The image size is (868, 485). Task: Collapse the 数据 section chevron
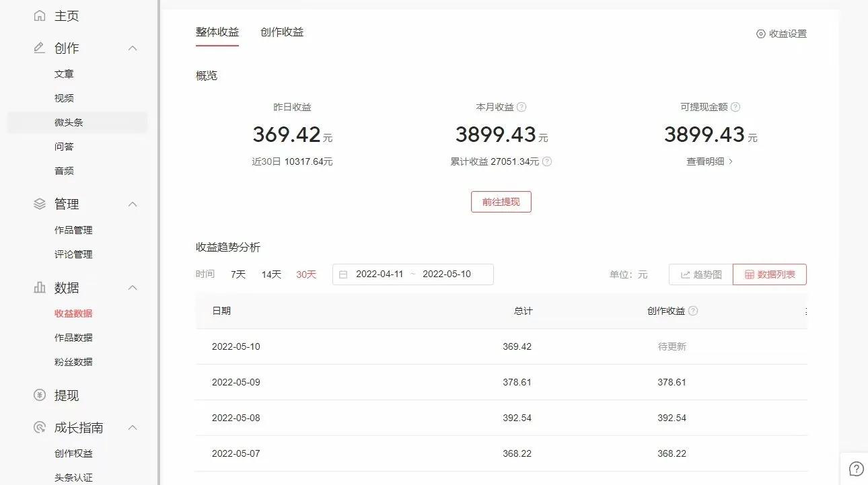(133, 287)
